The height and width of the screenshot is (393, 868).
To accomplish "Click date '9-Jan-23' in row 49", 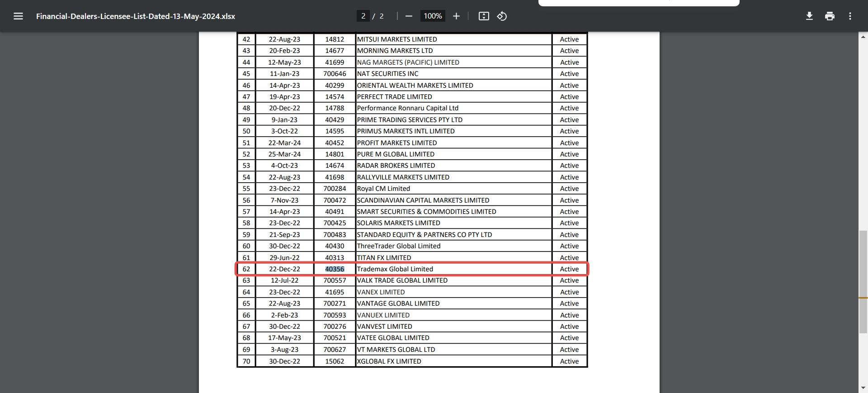I will click(284, 120).
